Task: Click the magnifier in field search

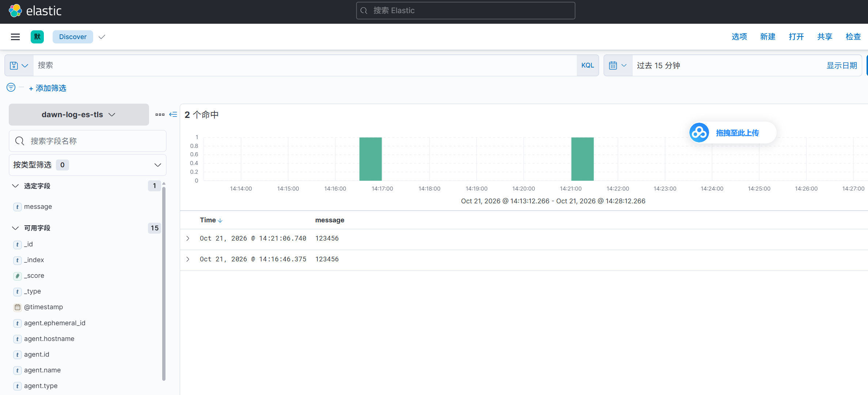Action: 20,141
